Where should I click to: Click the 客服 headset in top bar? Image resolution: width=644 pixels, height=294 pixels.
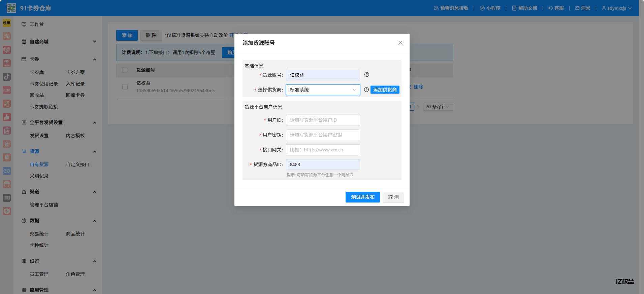[x=556, y=8]
